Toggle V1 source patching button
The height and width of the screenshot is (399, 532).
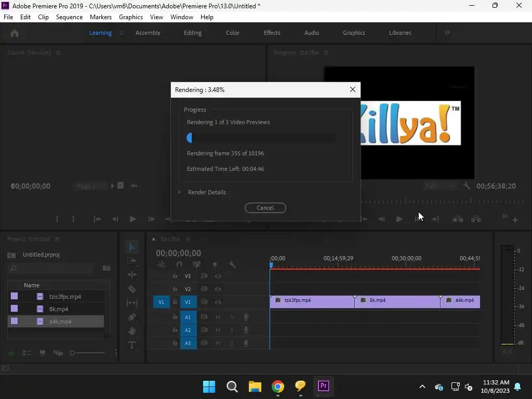click(162, 302)
